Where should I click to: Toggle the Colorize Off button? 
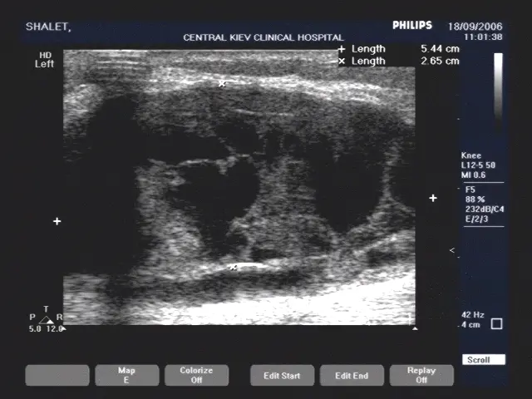point(196,376)
